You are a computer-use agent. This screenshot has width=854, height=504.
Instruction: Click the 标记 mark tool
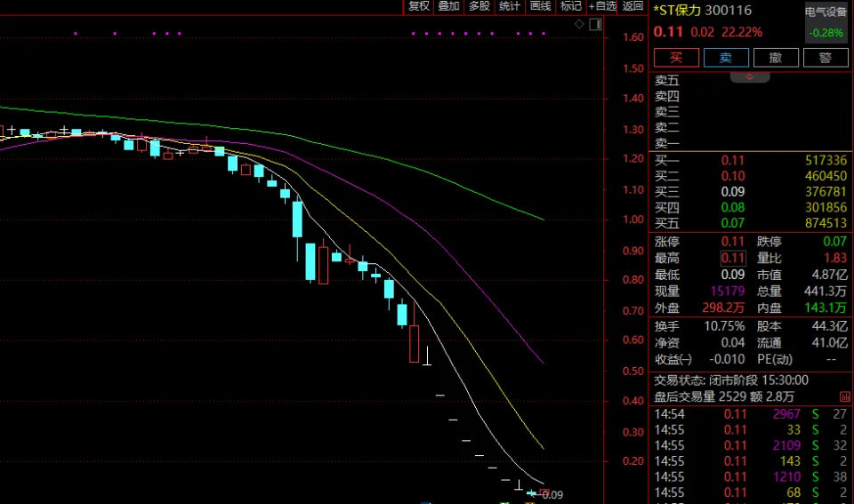pos(570,6)
